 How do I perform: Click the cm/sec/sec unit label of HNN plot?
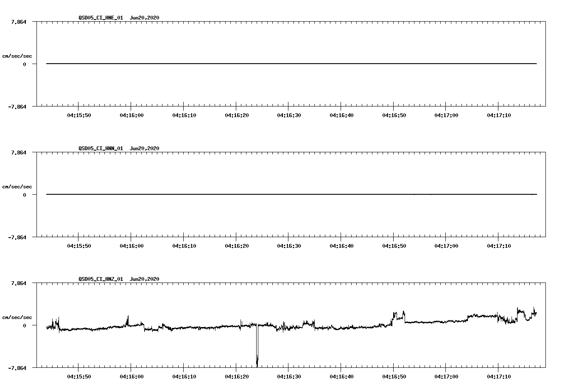(x=17, y=187)
